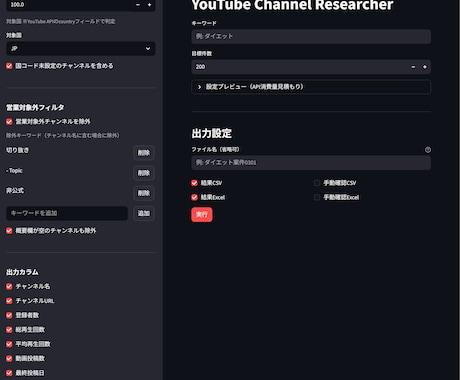
Task: Toggle 営業対象外チャンネルを除外 checkbox
Action: [x=9, y=122]
